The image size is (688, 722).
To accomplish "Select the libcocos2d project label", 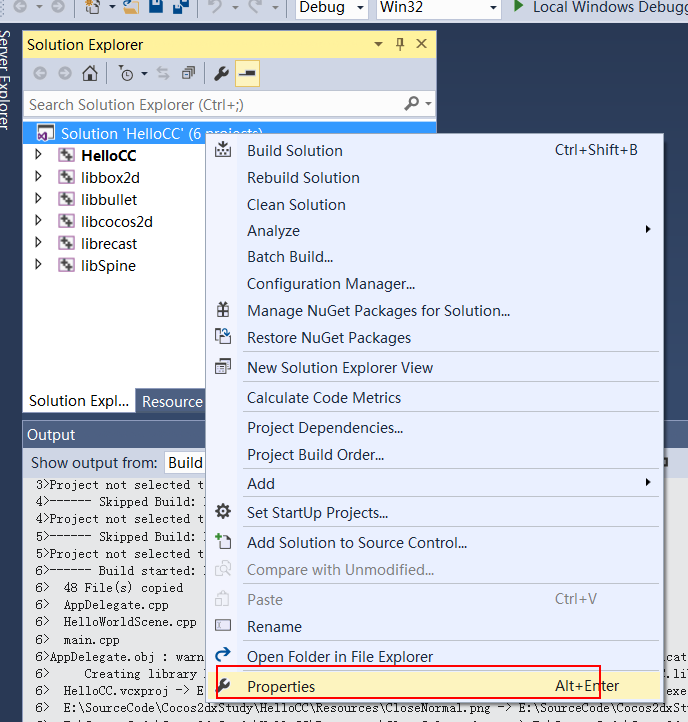I will pos(117,221).
